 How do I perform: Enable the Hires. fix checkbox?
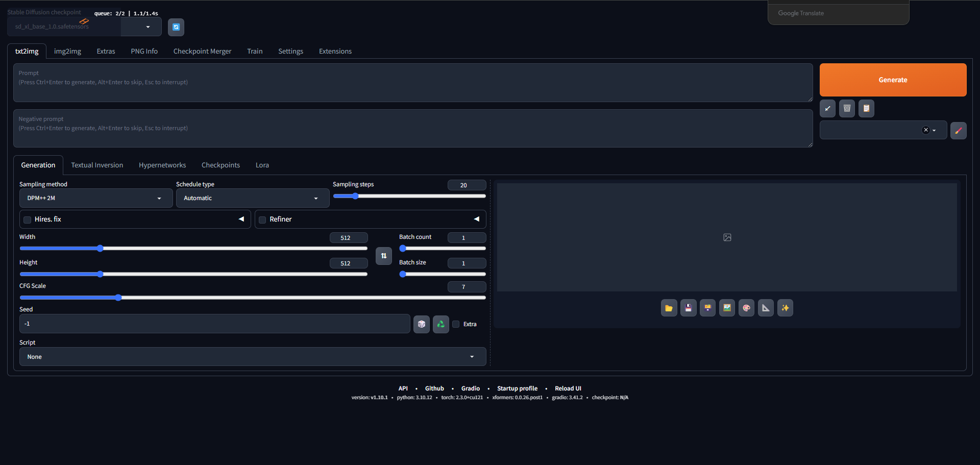pos(28,220)
